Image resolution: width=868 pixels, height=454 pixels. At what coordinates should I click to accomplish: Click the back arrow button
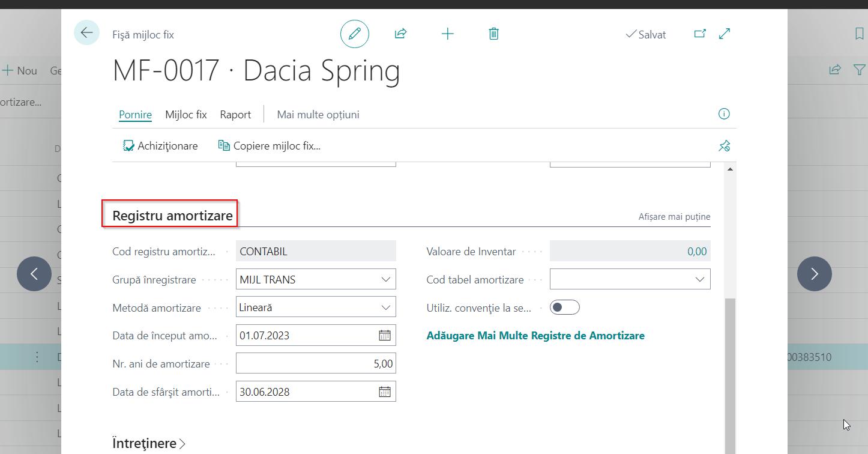coord(86,33)
